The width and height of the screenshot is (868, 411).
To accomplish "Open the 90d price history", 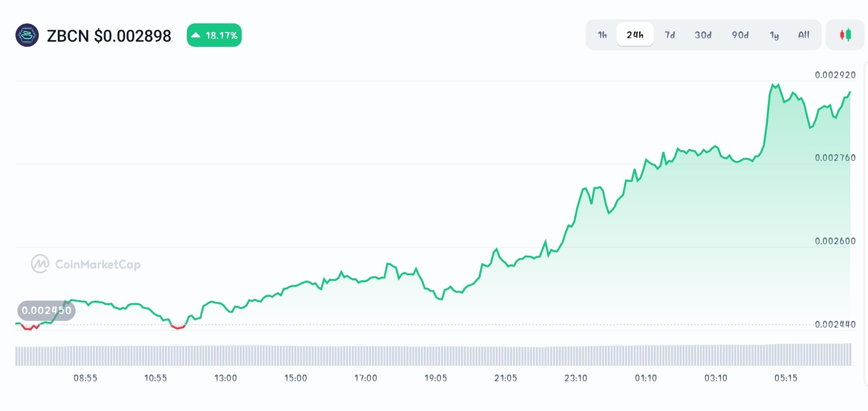I will [740, 35].
